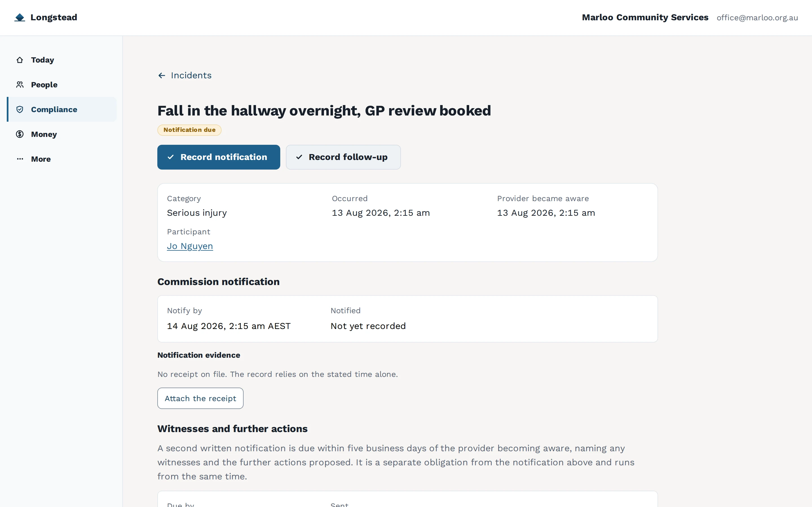Click the More ellipsis icon
The width and height of the screenshot is (812, 507).
[20, 159]
